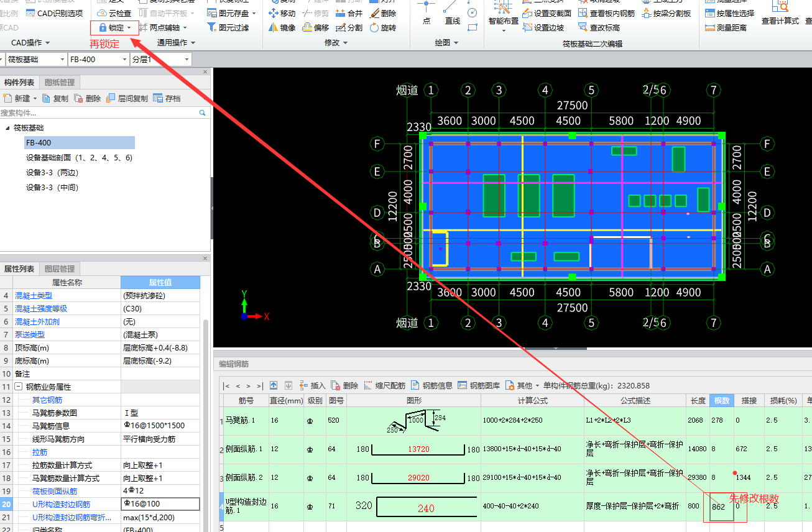Open the 图元存盘 element save tool
This screenshot has height=532, width=812.
(231, 13)
